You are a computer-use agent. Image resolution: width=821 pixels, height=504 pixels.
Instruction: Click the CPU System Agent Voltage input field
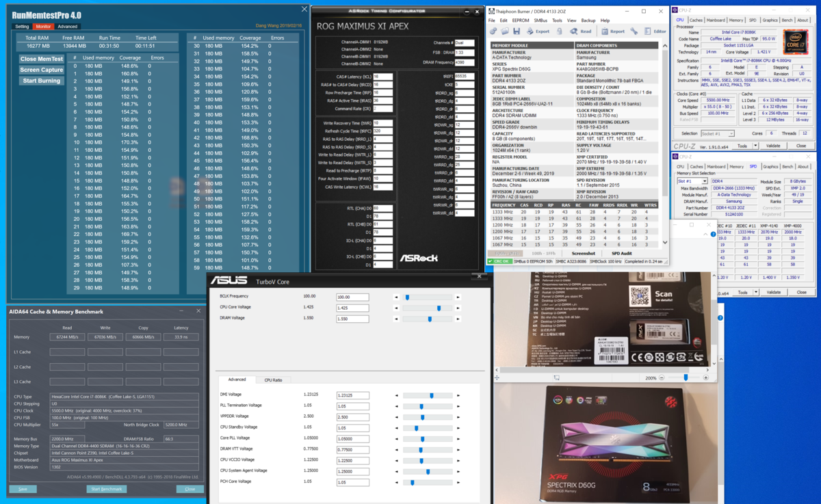click(x=352, y=471)
